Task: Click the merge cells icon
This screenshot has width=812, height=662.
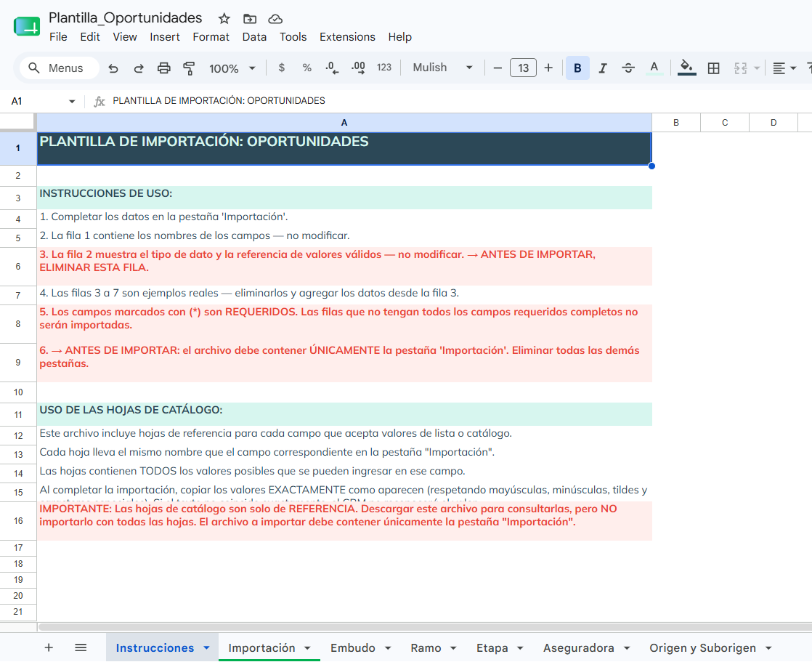Action: (x=741, y=68)
